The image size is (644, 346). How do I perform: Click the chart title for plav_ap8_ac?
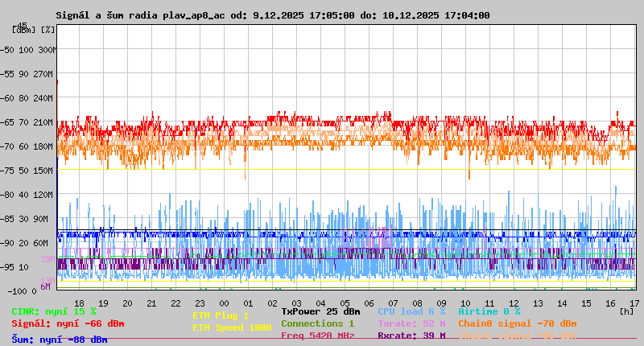point(272,15)
